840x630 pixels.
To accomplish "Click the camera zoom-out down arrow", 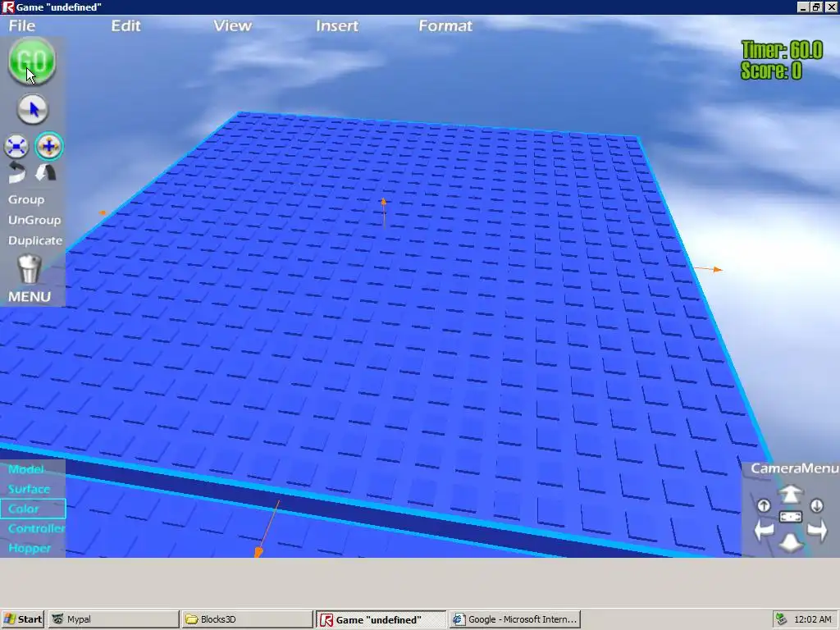I will [790, 543].
